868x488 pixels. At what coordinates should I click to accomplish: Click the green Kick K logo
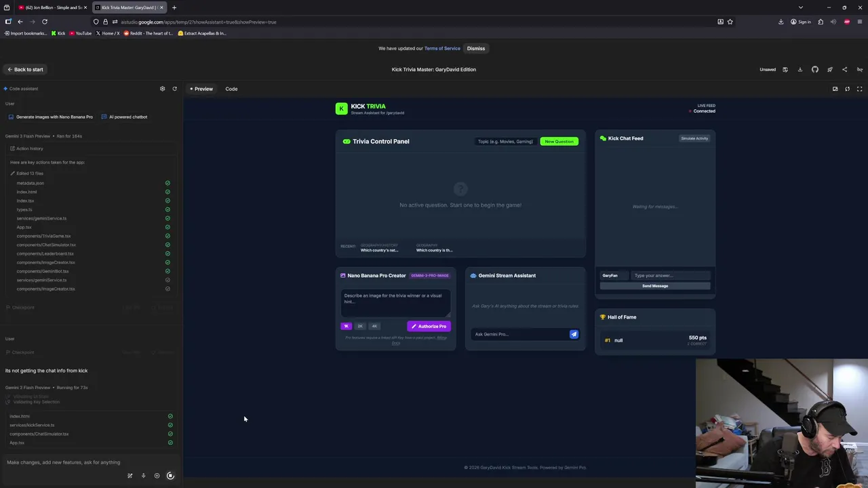click(x=341, y=108)
